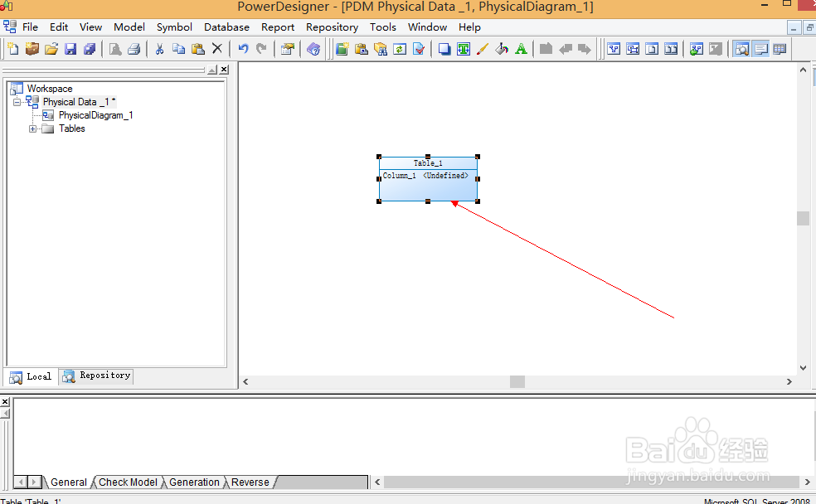The image size is (816, 504).
Task: Click the first window layout icon with tree diagram
Action: [x=614, y=49]
